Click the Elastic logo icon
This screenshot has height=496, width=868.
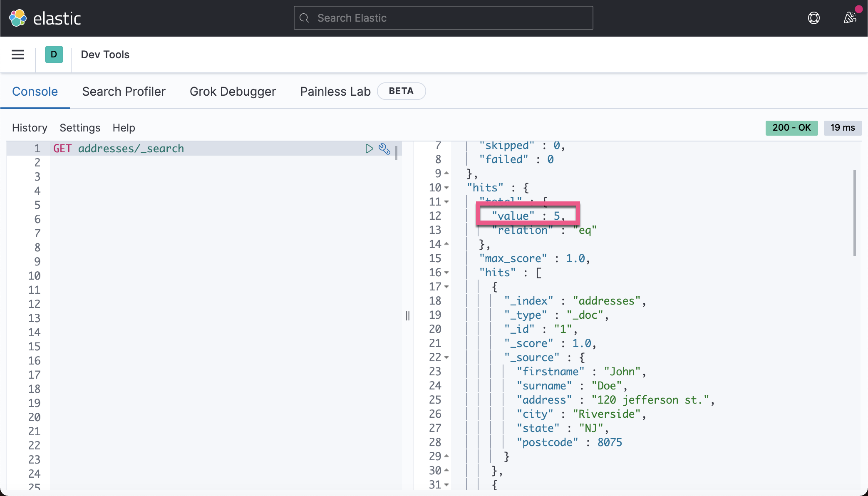point(18,18)
